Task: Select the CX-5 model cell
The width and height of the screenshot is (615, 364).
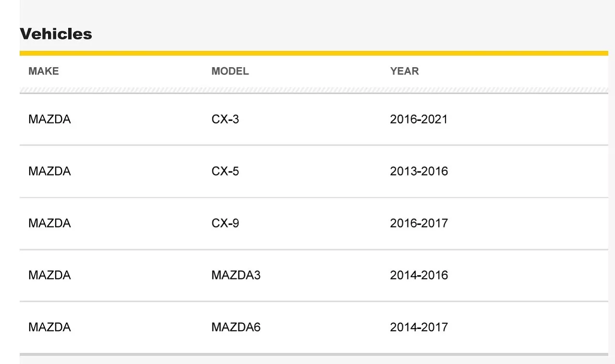Action: (225, 171)
